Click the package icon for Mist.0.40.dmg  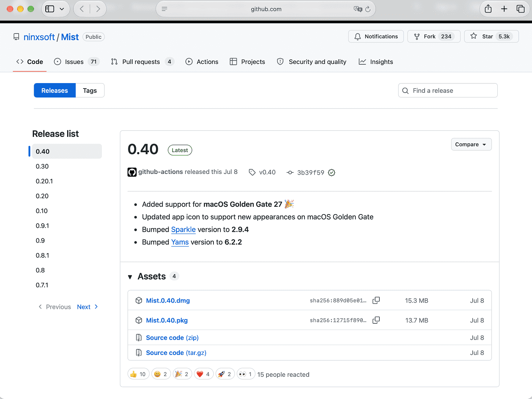(139, 300)
